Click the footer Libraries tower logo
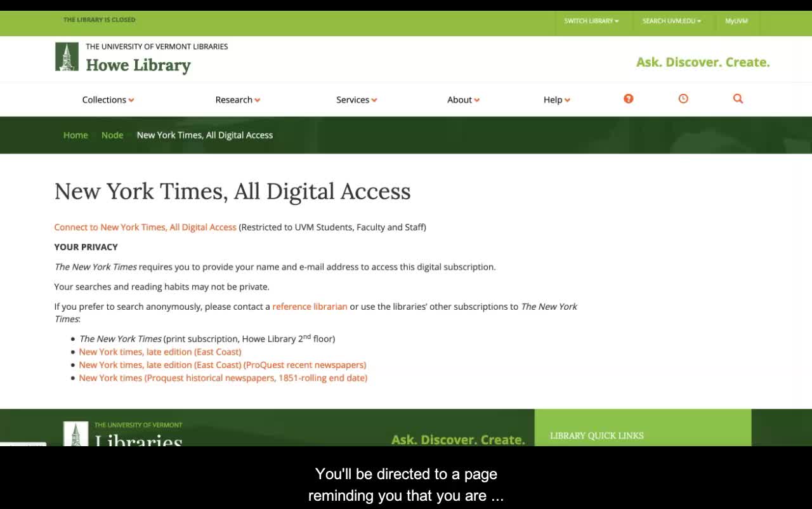 (x=76, y=433)
